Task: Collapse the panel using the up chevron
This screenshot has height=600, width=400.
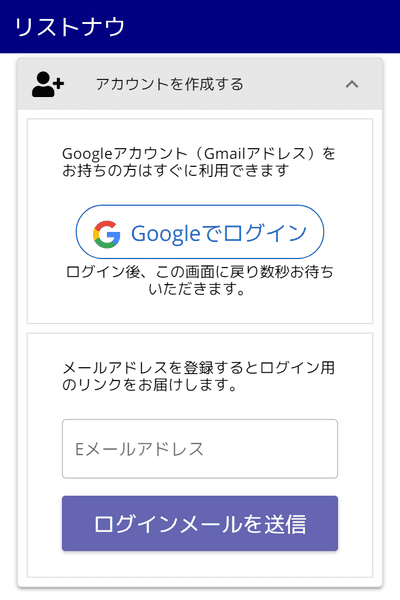Action: pyautogui.click(x=352, y=84)
